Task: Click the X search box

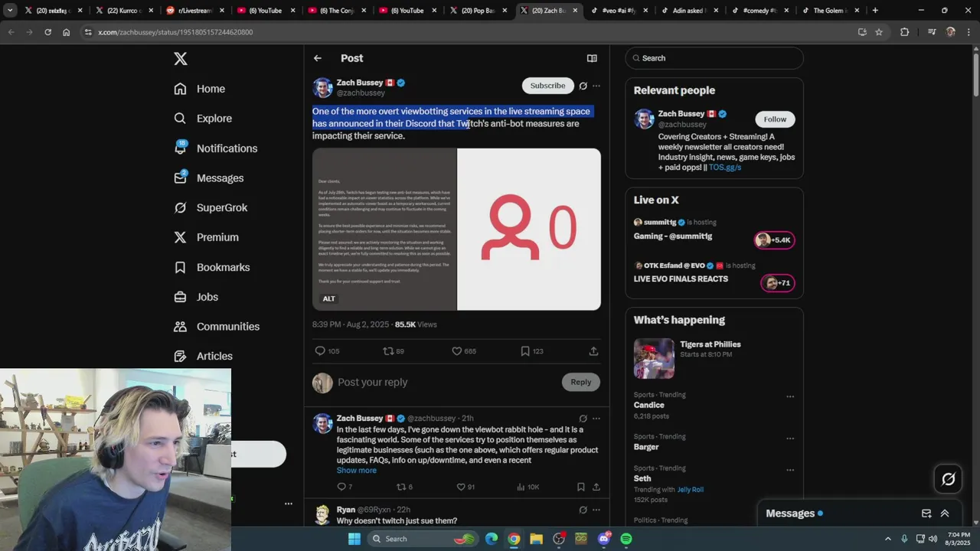Action: (714, 58)
